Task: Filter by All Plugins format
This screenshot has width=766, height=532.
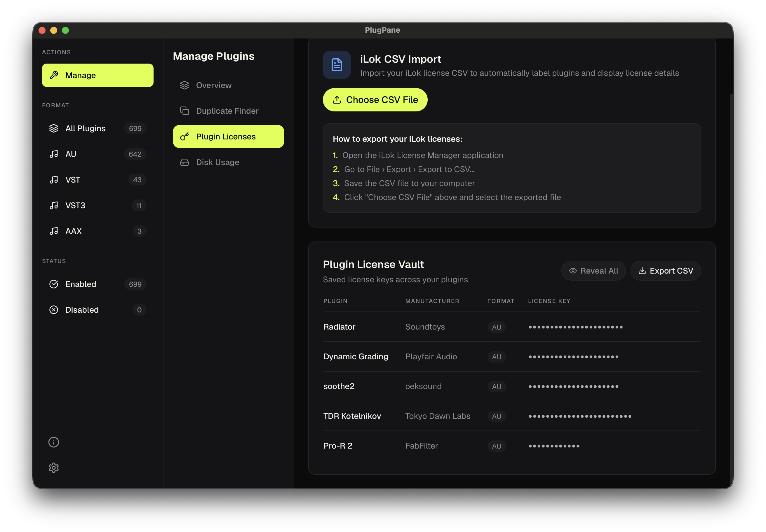Action: click(98, 128)
